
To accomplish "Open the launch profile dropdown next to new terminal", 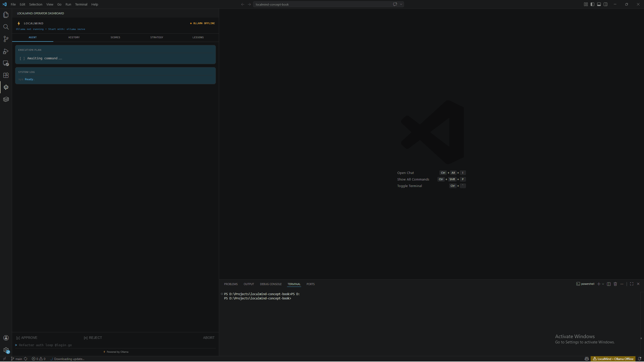I will point(603,284).
